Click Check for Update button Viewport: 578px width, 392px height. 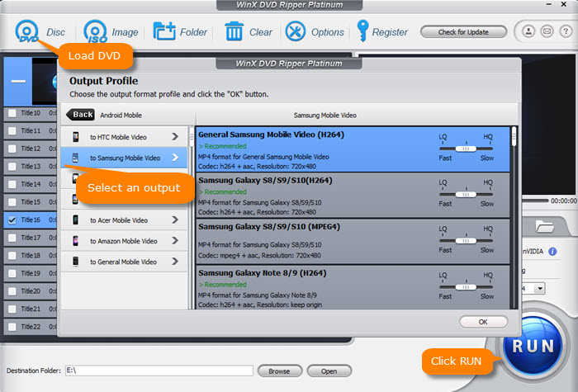pyautogui.click(x=463, y=32)
